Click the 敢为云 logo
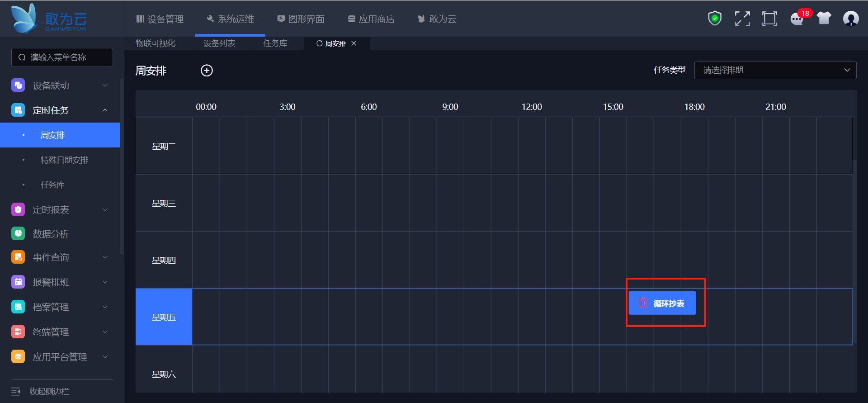Image resolution: width=868 pixels, height=403 pixels. click(x=49, y=19)
